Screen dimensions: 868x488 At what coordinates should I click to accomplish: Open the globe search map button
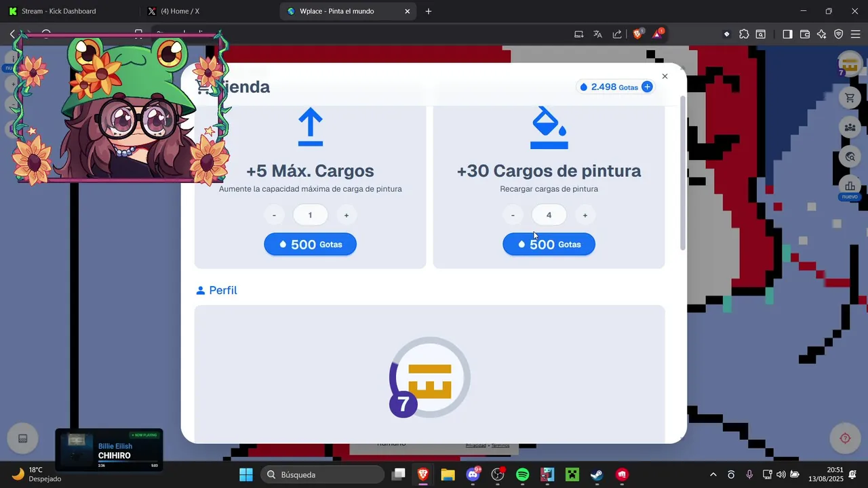pos(850,157)
